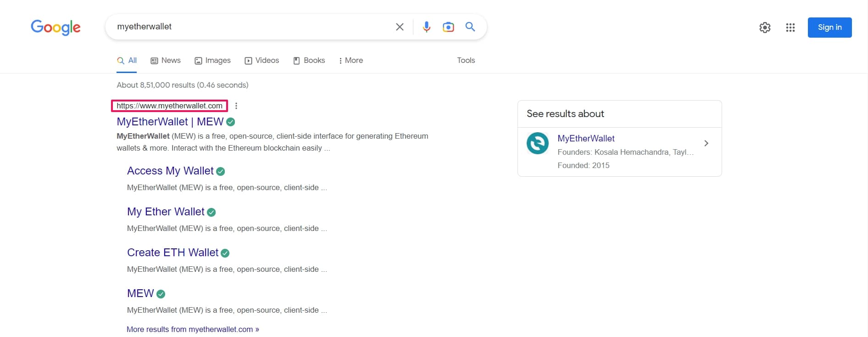Screen dimensions: 868x337
Task: Open the Google apps grid
Action: pyautogui.click(x=790, y=28)
